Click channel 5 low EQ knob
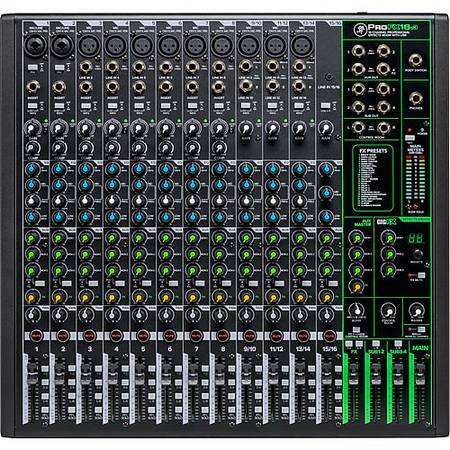This screenshot has height=450, width=450. (139, 217)
